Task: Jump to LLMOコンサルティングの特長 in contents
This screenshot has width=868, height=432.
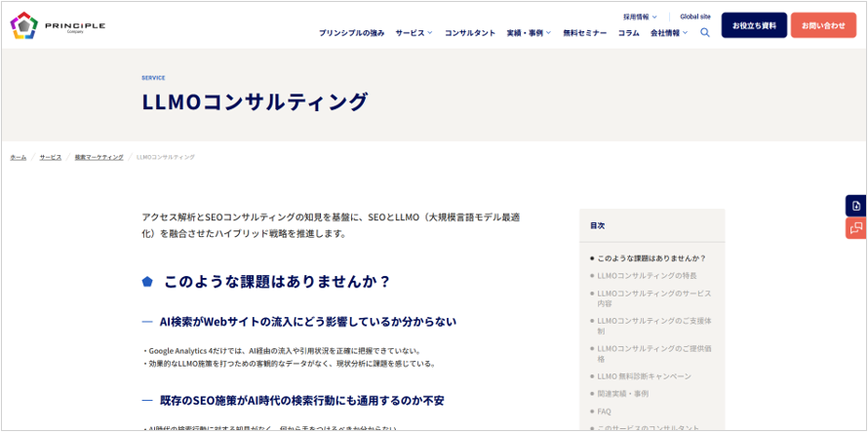Action: click(648, 275)
